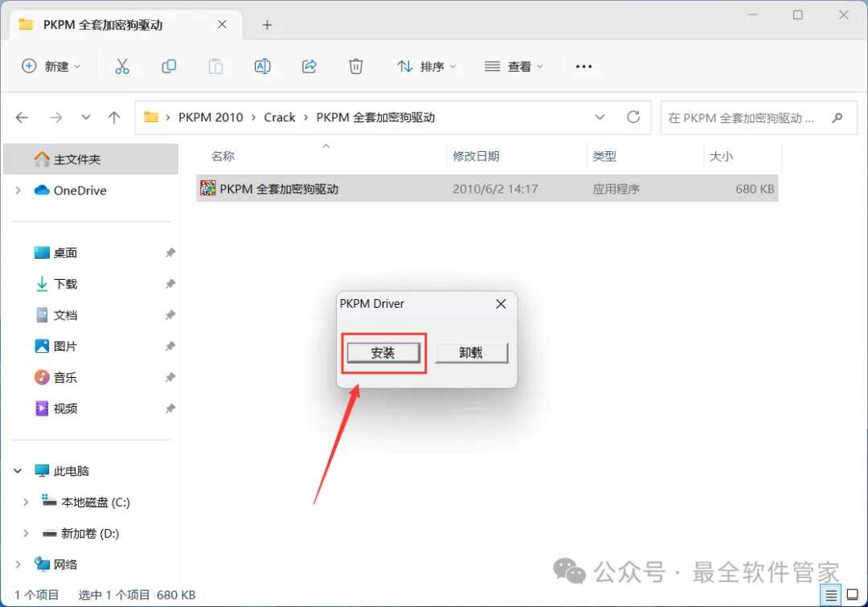Click PKPM 全套加密狗驱动 breadcrumb segment
The height and width of the screenshot is (607, 868).
click(x=375, y=117)
